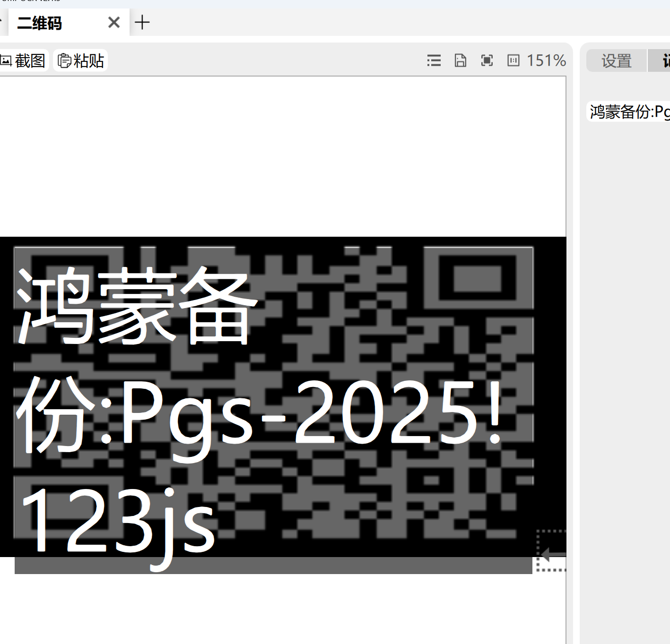670x644 pixels.
Task: Click the 鸿蒙备份 result text entry
Action: (628, 112)
